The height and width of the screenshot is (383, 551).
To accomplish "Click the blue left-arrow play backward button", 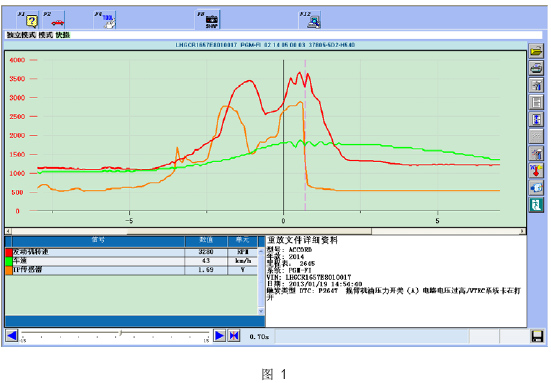I will pos(12,336).
